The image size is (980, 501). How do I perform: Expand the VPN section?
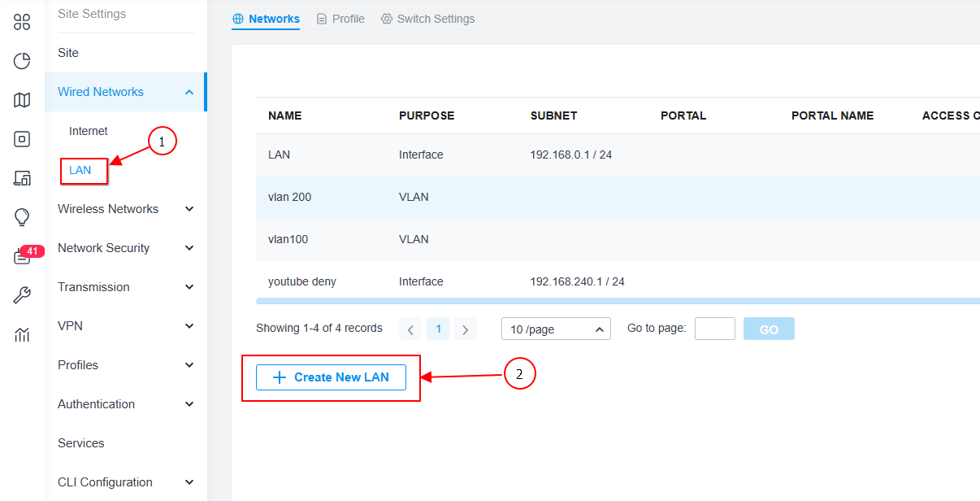(126, 326)
